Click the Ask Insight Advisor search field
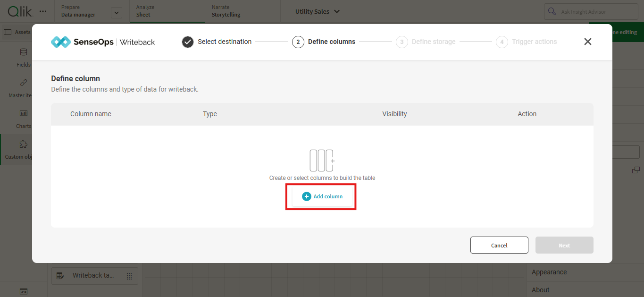The image size is (644, 297). click(591, 11)
